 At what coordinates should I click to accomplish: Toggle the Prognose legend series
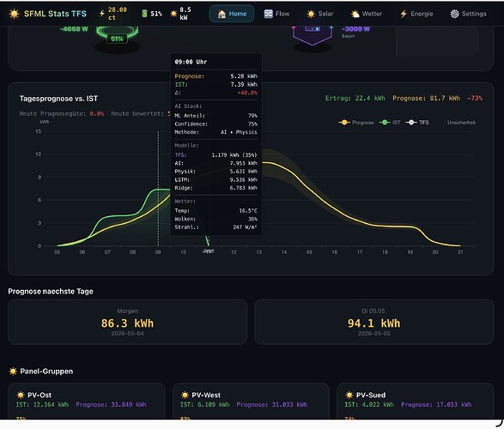356,123
